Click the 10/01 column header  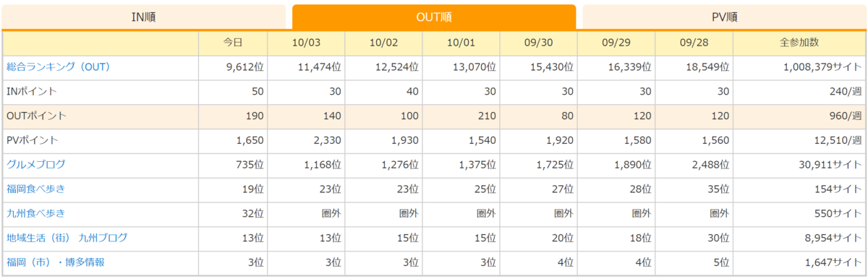(461, 43)
